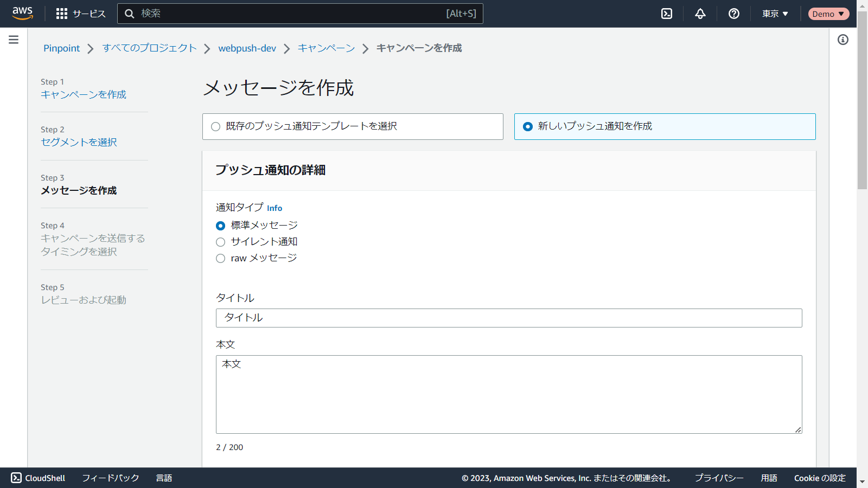Open the services grid menu icon
This screenshot has width=868, height=488.
[62, 14]
